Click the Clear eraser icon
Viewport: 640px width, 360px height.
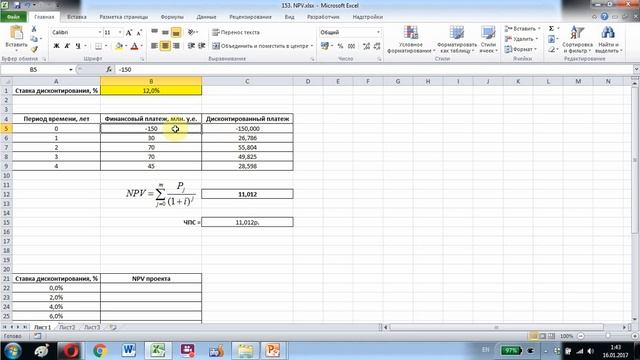click(551, 49)
